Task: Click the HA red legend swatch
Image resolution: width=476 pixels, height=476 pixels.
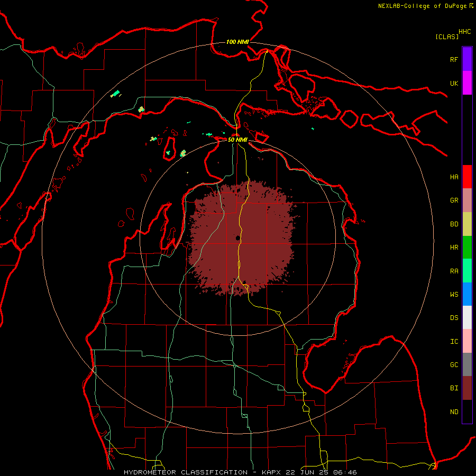Action: pos(467,177)
